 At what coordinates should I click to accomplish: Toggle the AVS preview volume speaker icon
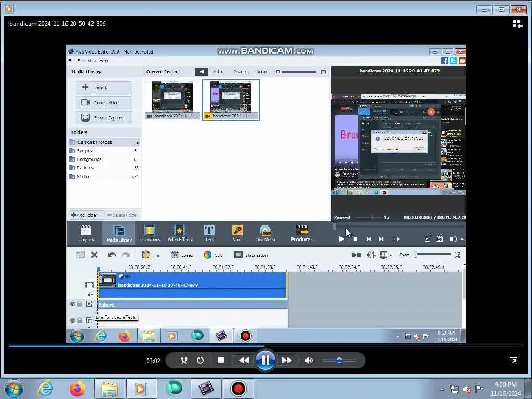453,239
